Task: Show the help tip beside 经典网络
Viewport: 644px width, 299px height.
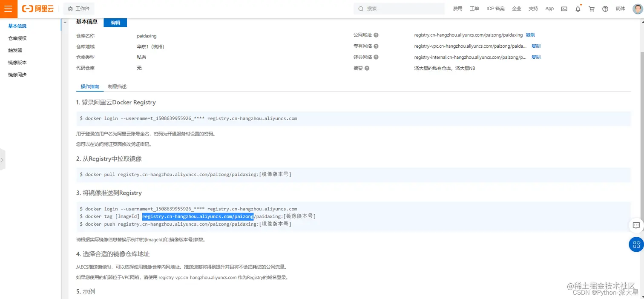Action: click(x=376, y=57)
